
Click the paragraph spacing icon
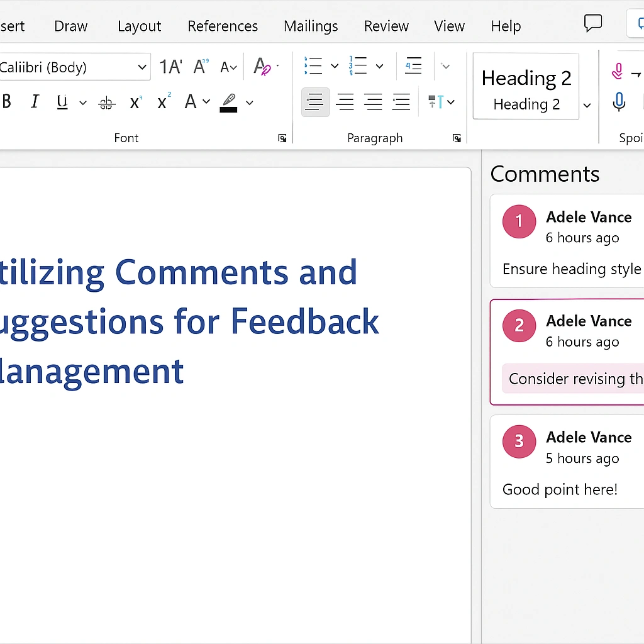coord(436,101)
